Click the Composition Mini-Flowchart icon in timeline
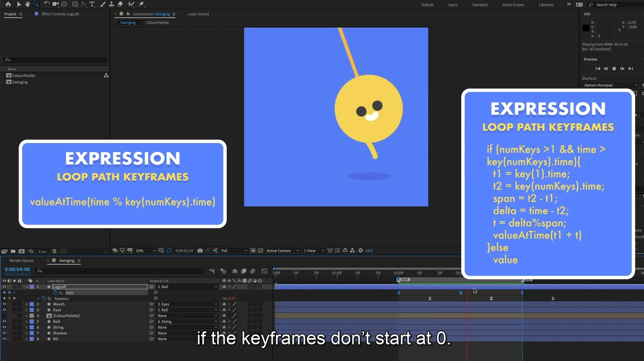This screenshot has width=644, height=361. 212,271
